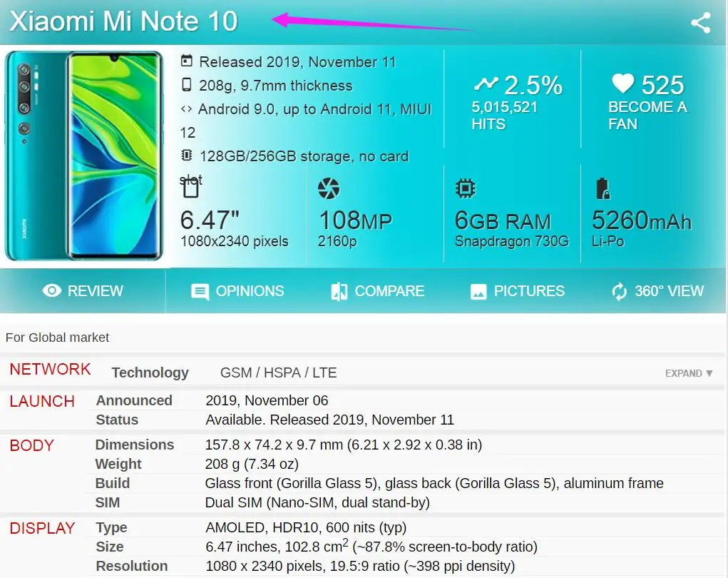Click the 208 g (7.34 oz) value

click(252, 464)
